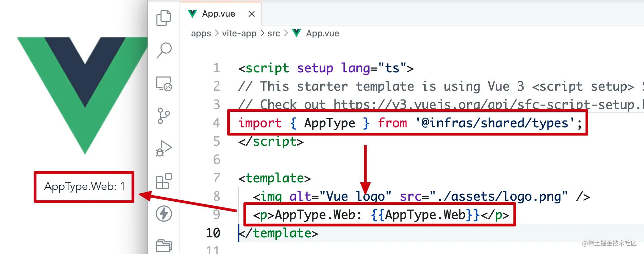Open the Remote Explorer monitor icon
644x254 pixels.
(x=164, y=84)
